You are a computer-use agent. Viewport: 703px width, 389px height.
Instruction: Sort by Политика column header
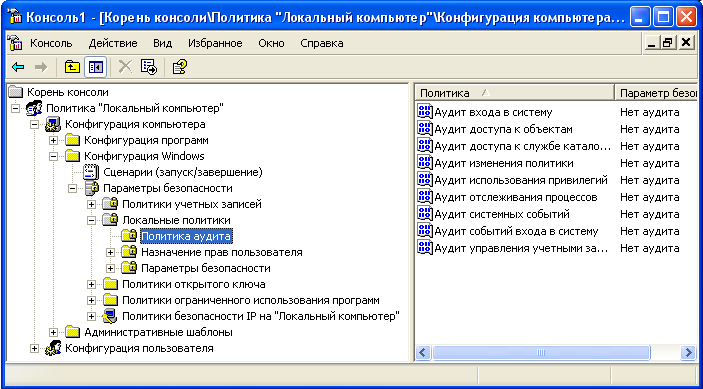[514, 93]
